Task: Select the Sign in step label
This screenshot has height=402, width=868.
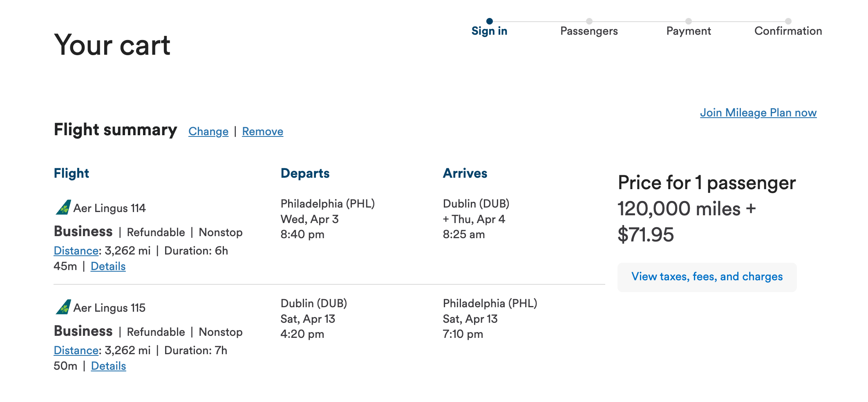Action: [489, 31]
